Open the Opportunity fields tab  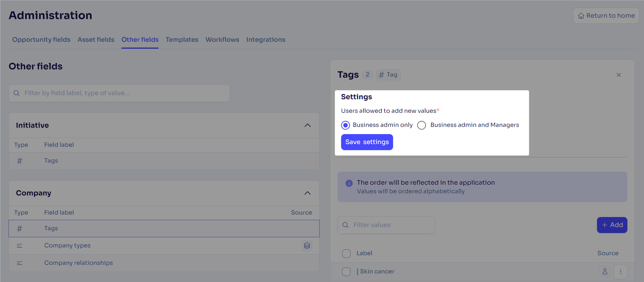(41, 40)
